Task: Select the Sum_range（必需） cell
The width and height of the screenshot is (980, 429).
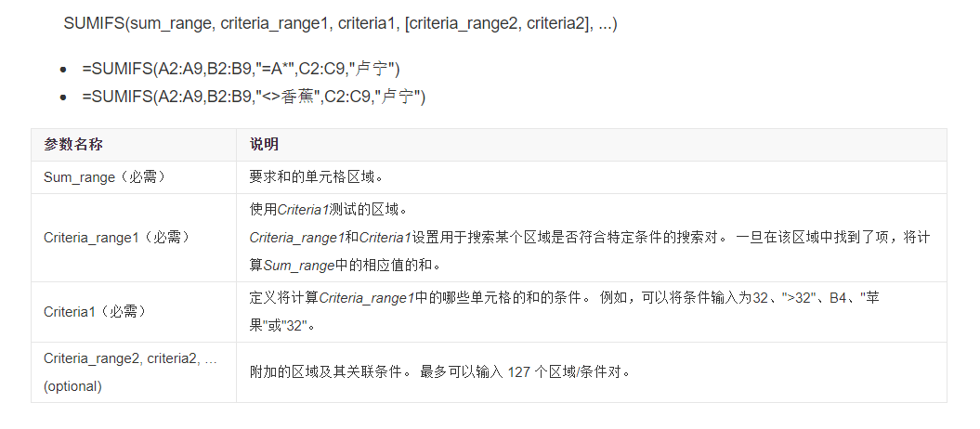Action: (x=134, y=177)
